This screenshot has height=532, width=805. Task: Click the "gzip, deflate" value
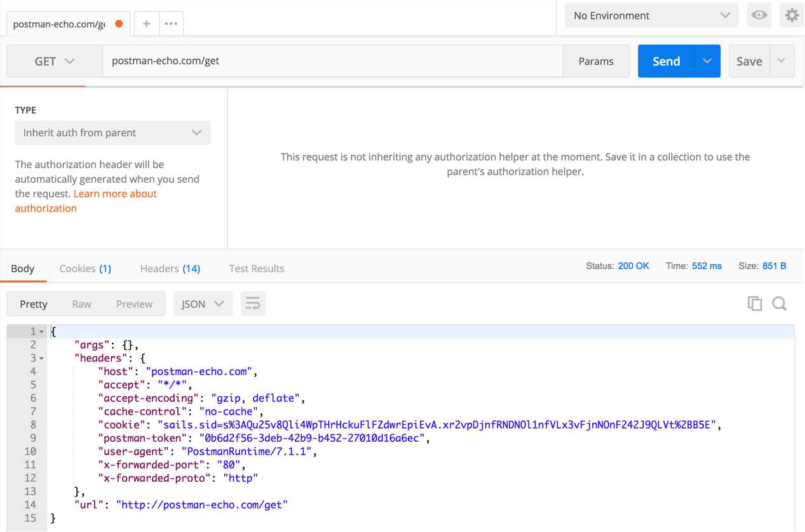255,398
